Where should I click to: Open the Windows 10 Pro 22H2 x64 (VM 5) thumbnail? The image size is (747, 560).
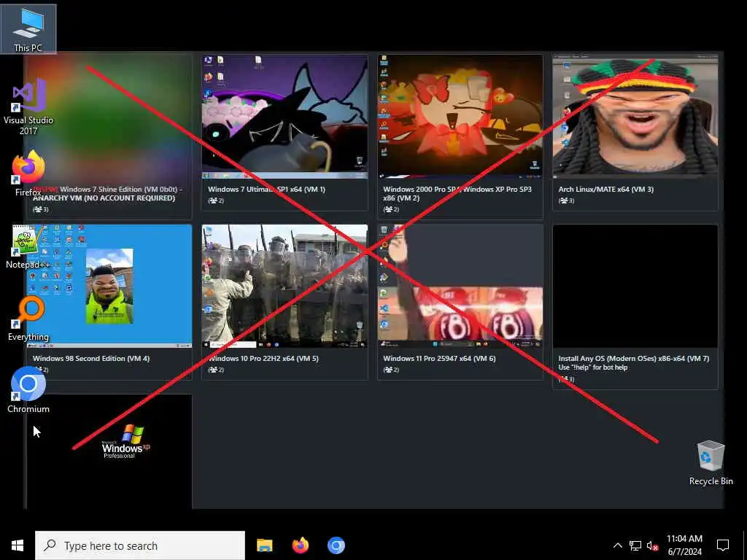click(x=285, y=286)
